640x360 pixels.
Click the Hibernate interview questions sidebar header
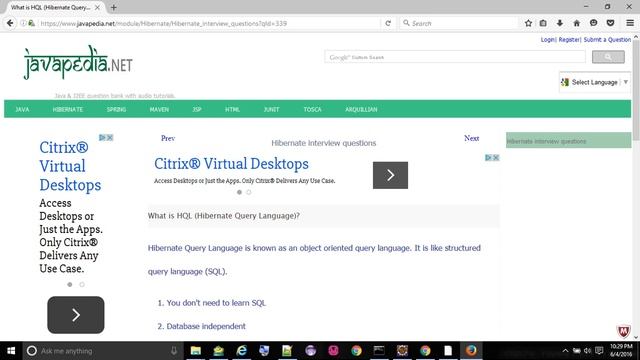click(x=569, y=141)
